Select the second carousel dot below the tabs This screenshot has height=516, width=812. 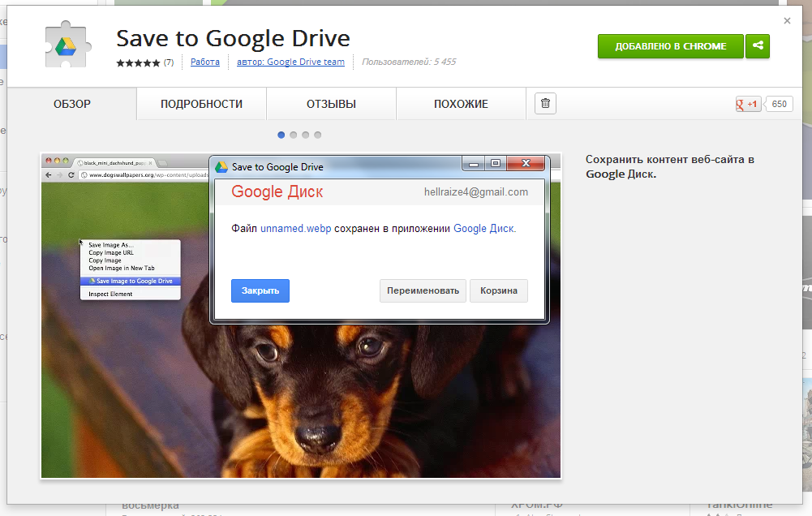coord(292,135)
